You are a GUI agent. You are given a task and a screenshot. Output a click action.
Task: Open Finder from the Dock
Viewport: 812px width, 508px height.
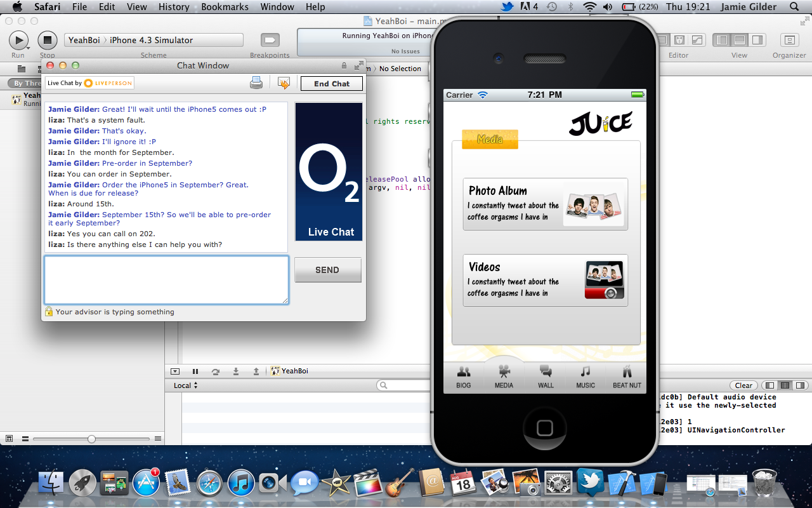tap(51, 484)
